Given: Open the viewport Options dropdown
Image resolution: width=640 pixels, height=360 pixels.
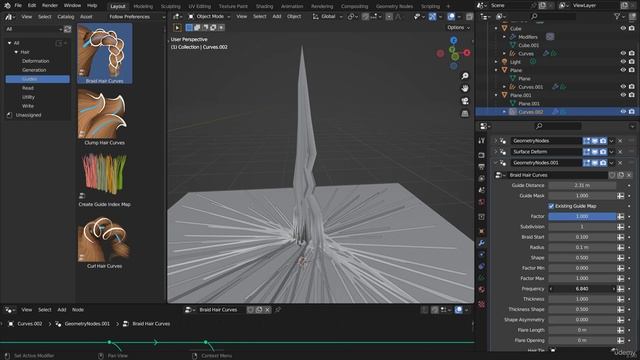Looking at the screenshot, I should [458, 27].
